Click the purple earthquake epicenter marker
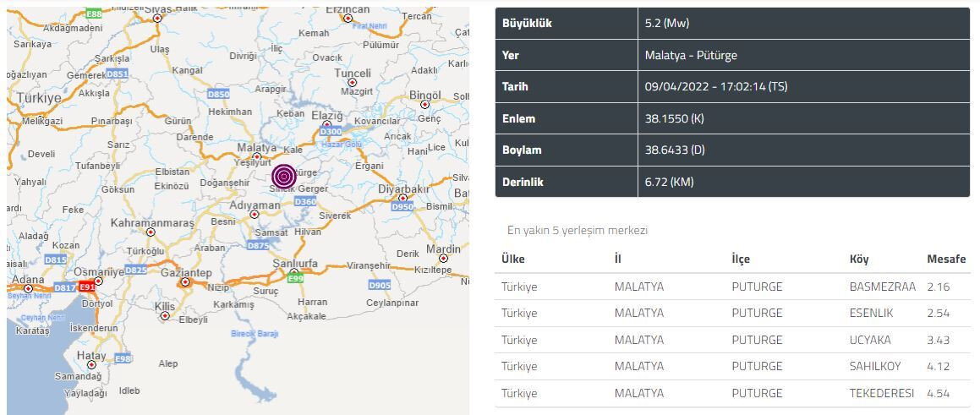980x415 pixels. click(284, 177)
